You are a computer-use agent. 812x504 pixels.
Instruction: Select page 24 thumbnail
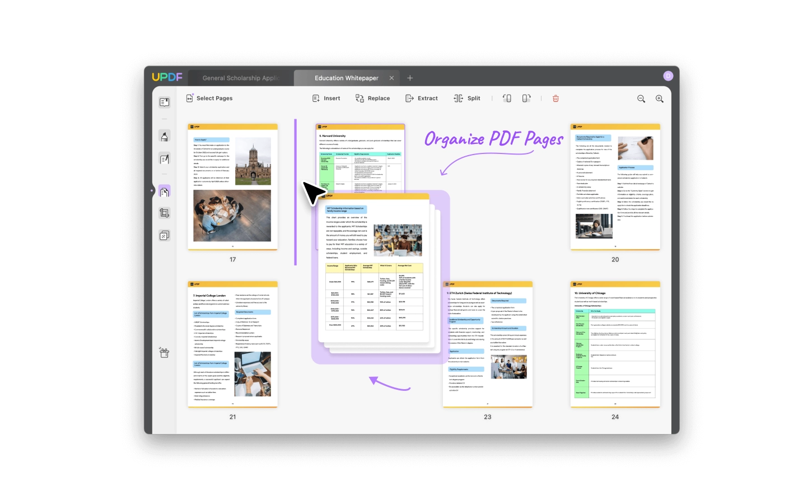(x=615, y=344)
